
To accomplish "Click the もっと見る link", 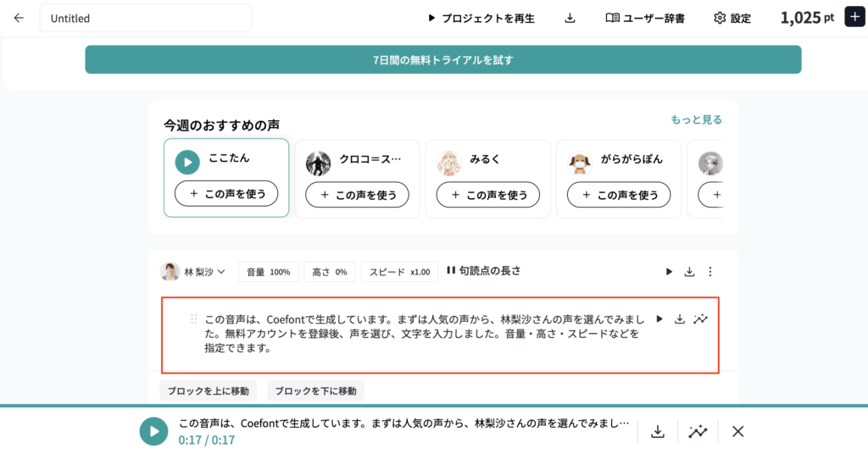I will [x=696, y=119].
